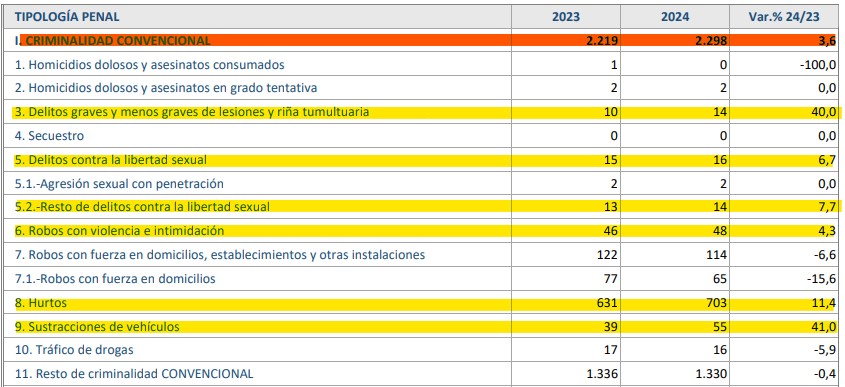Select the 1.336 value in 2023 column
Viewport: 845px width, 387px height.
pyautogui.click(x=601, y=374)
